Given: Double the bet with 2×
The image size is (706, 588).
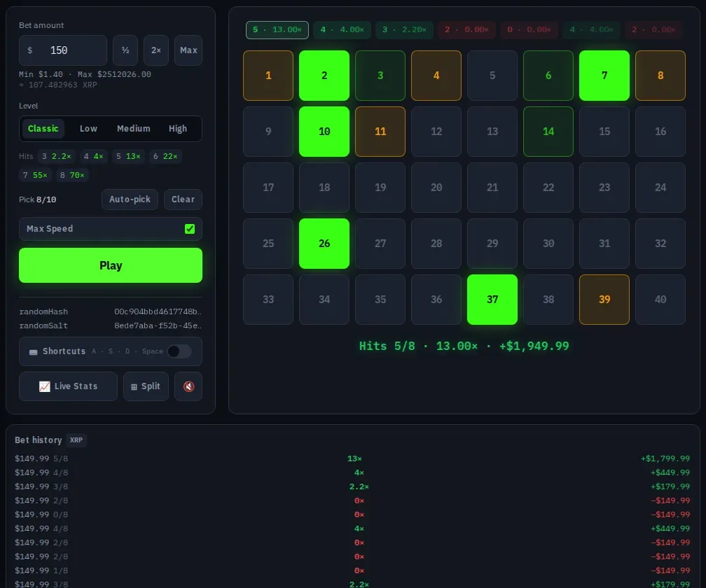Looking at the screenshot, I should (156, 50).
